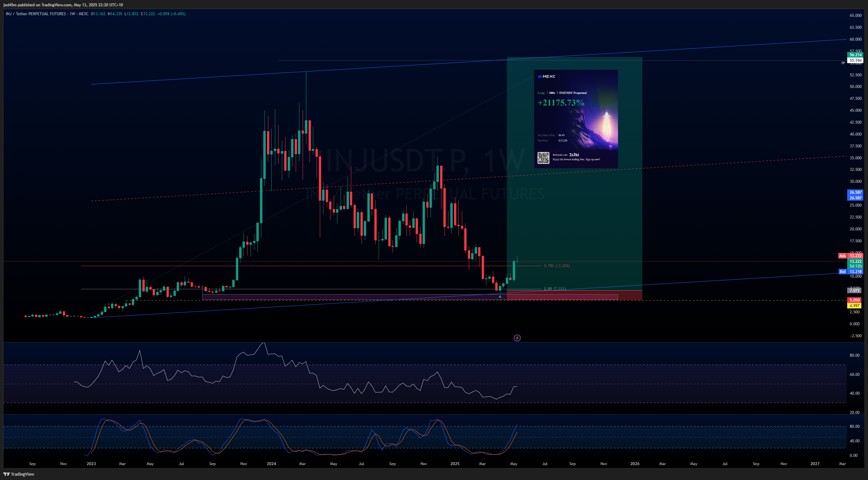Open the MEXC profit share image
This screenshot has height=480, width=868.
coord(576,119)
